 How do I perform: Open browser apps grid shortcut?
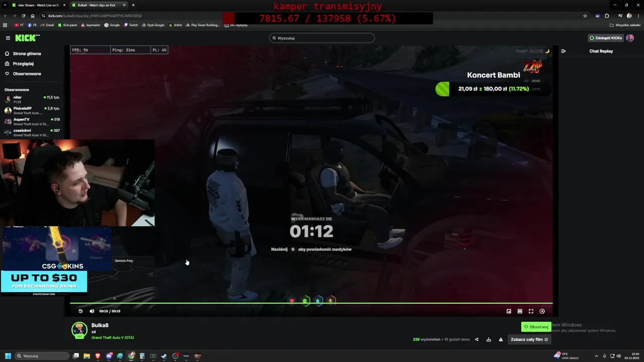pyautogui.click(x=5, y=25)
